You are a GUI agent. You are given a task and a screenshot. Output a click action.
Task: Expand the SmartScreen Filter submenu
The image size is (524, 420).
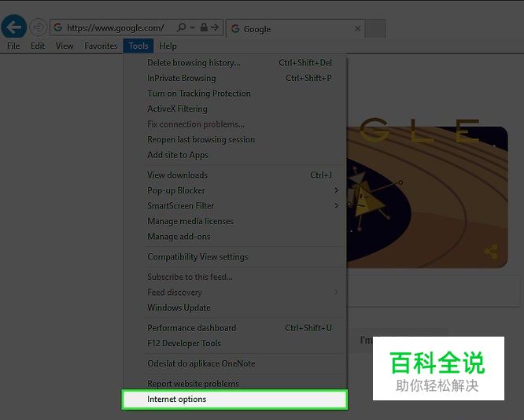(235, 206)
